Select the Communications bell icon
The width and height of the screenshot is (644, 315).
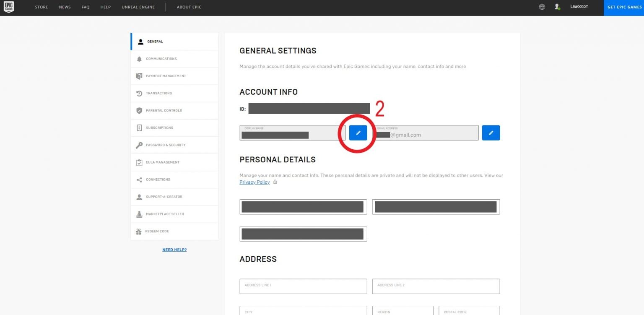[139, 59]
